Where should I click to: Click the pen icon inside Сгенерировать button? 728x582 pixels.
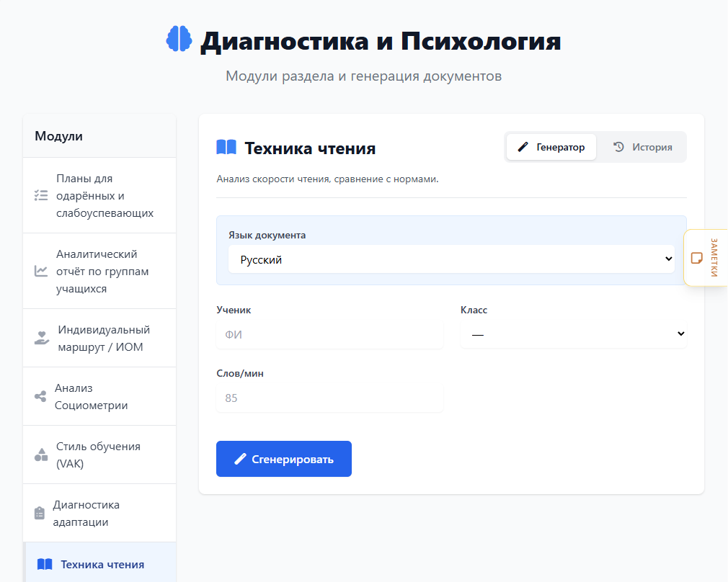(x=240, y=459)
